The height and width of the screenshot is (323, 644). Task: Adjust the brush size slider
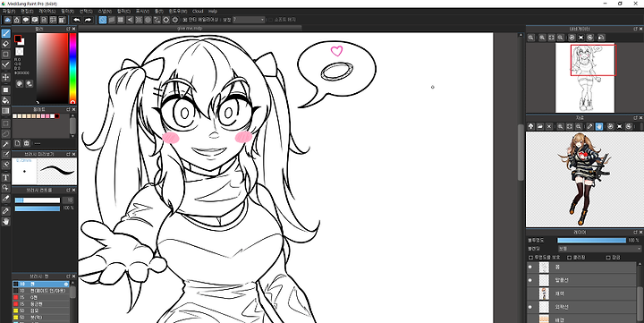pos(38,200)
